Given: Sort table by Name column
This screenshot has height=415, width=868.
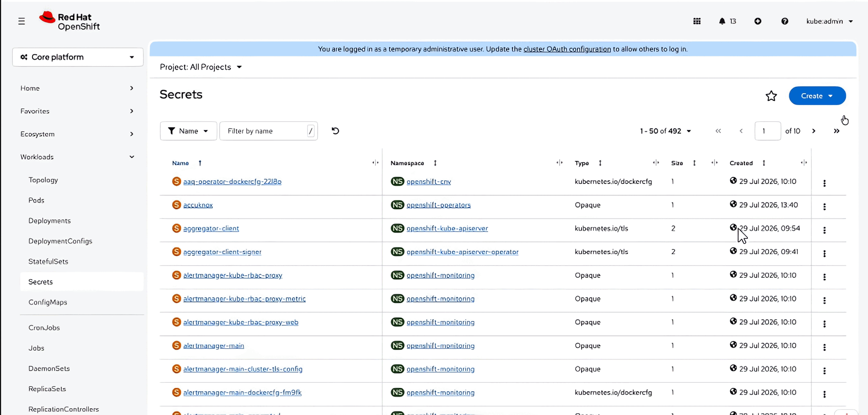Looking at the screenshot, I should 187,163.
